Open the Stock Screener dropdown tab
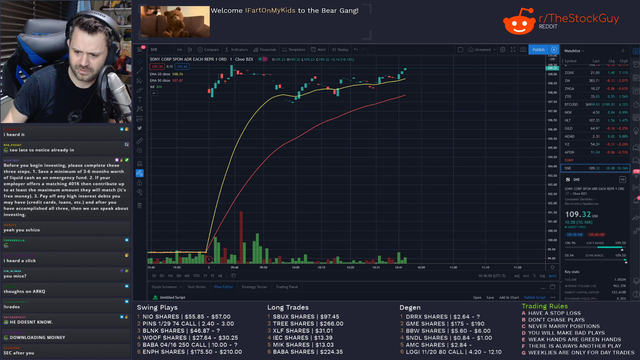 (167, 287)
